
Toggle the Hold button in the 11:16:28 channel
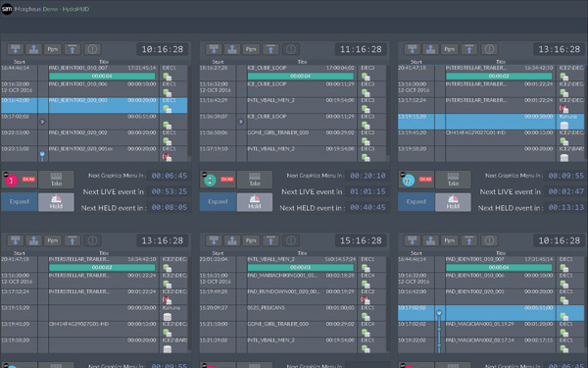[x=255, y=202]
